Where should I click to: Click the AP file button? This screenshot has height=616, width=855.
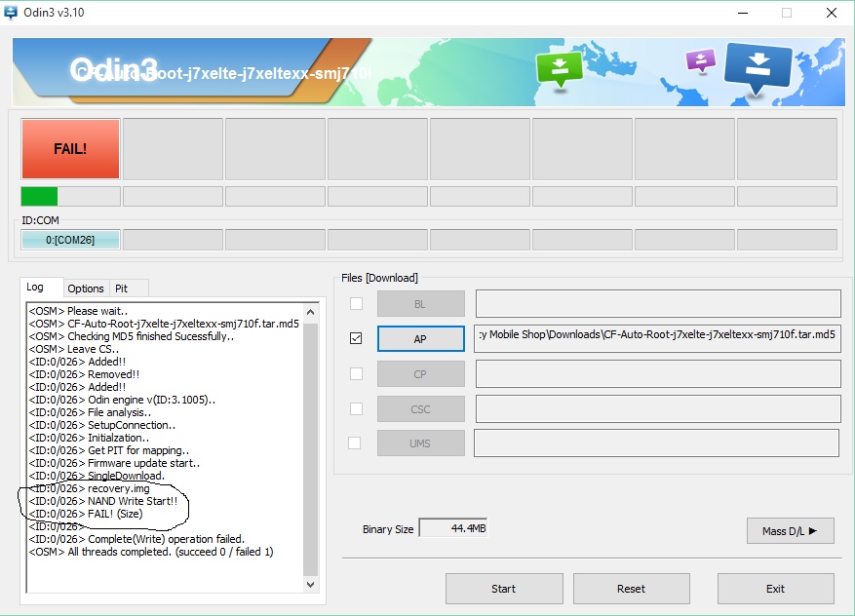coord(420,339)
